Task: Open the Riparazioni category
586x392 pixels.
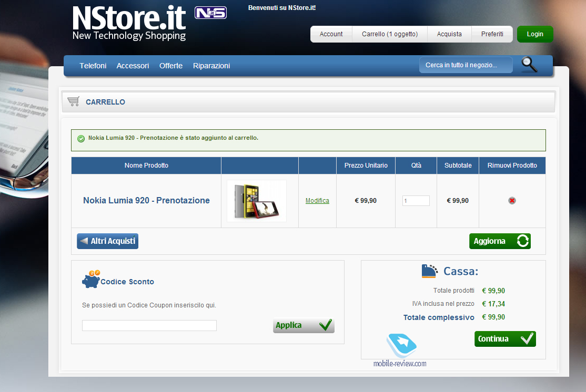Action: [211, 66]
